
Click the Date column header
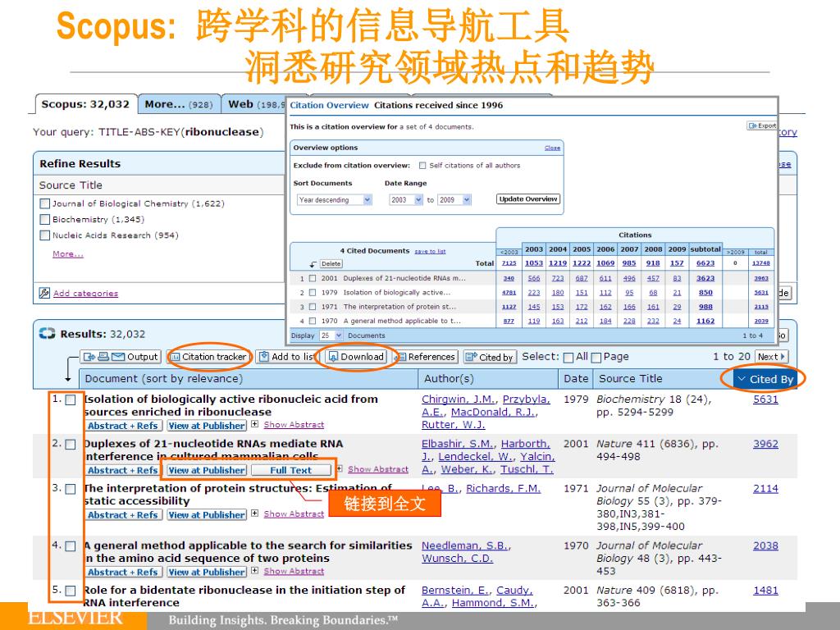click(575, 379)
